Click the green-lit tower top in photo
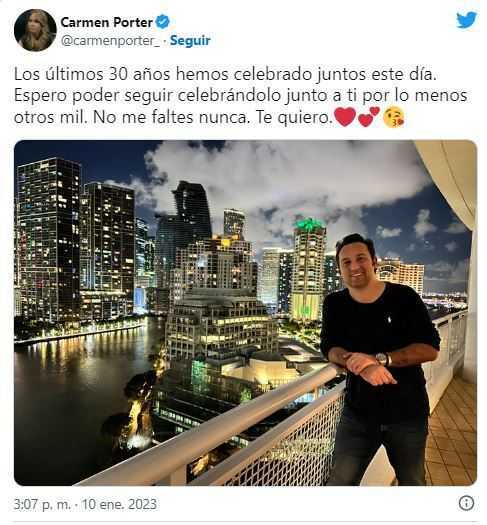487x525 pixels. [309, 225]
